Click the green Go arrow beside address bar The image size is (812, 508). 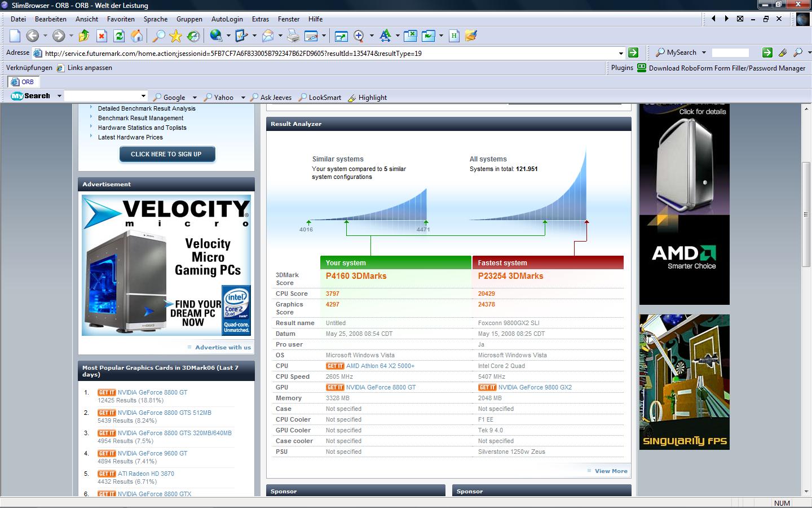pyautogui.click(x=633, y=52)
